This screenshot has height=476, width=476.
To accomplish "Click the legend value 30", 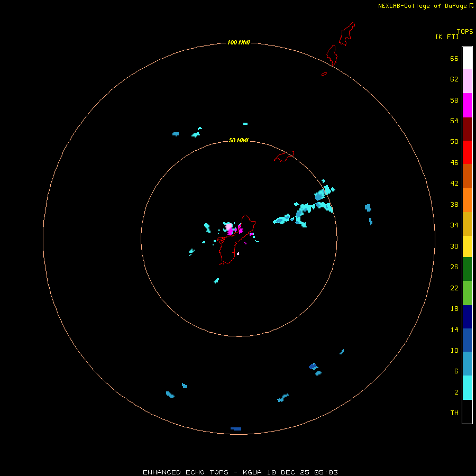I will pyautogui.click(x=454, y=246).
